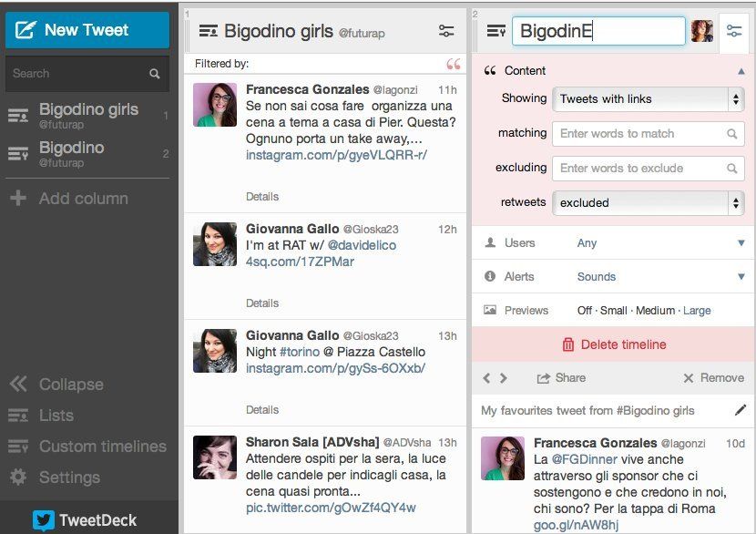Edit timeline description with pencil icon
This screenshot has width=756, height=534.
tap(741, 410)
